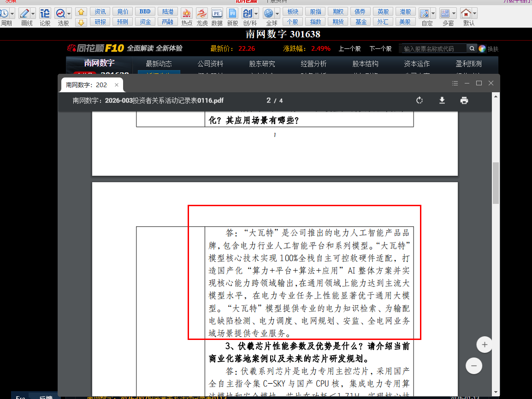Zoom out with the minus button

pyautogui.click(x=473, y=366)
